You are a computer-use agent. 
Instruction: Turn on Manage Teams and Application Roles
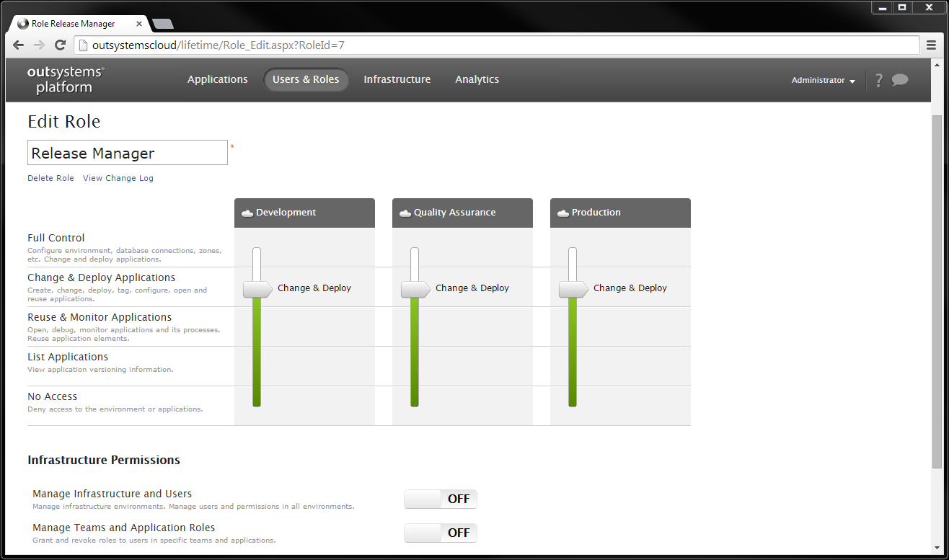click(x=440, y=533)
